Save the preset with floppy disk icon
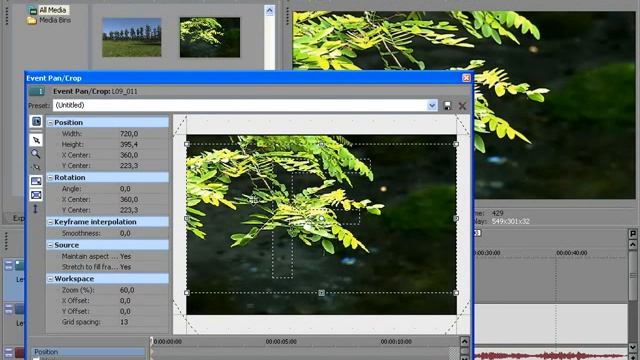 [x=447, y=106]
